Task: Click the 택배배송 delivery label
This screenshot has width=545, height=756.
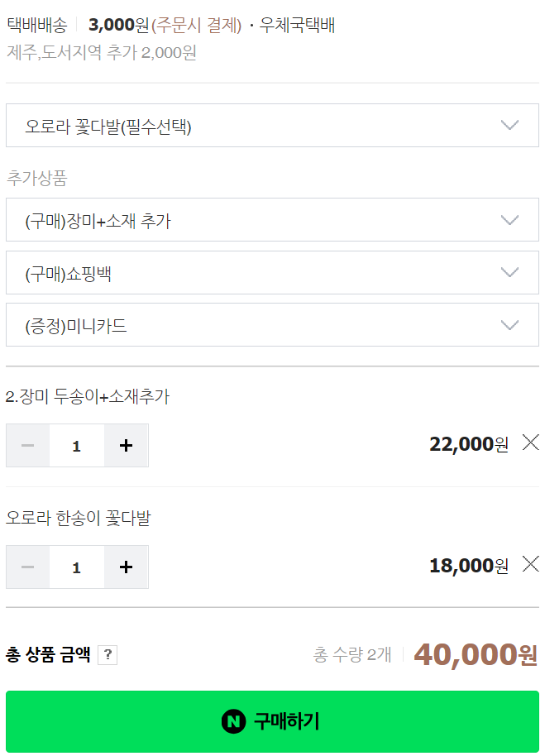Action: tap(36, 25)
